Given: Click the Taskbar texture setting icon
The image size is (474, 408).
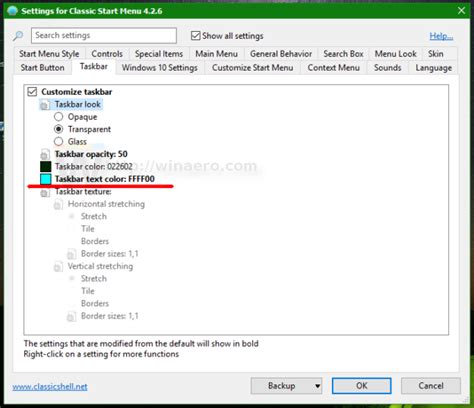Looking at the screenshot, I should [x=45, y=192].
